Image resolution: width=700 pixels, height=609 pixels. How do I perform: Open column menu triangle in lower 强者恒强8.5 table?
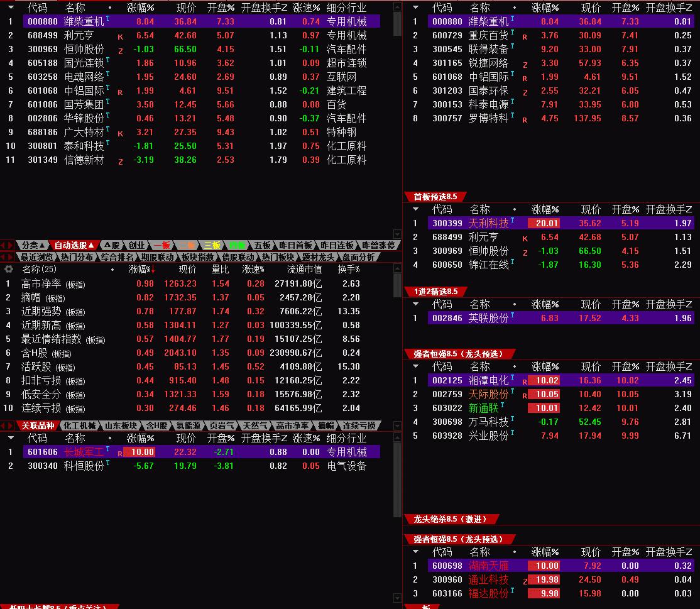click(x=415, y=552)
